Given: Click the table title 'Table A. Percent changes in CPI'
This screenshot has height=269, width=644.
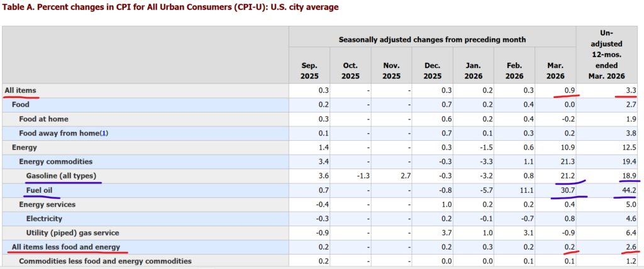Looking at the screenshot, I should click(x=171, y=8).
